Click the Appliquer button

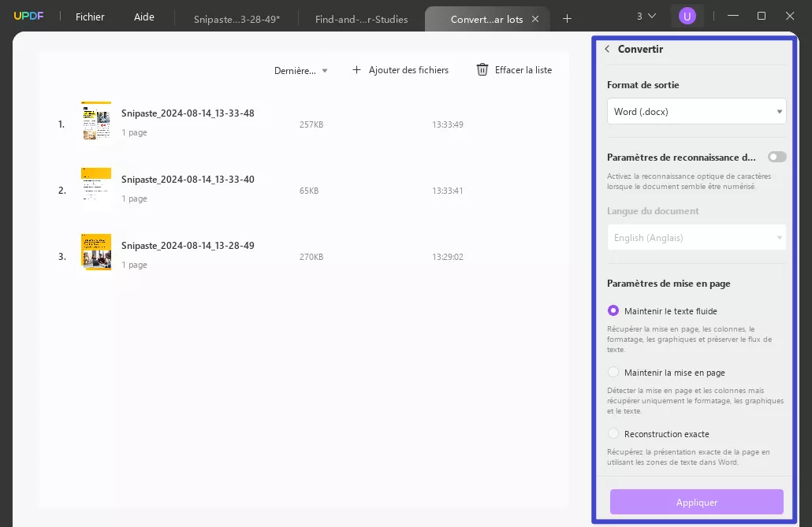point(696,502)
